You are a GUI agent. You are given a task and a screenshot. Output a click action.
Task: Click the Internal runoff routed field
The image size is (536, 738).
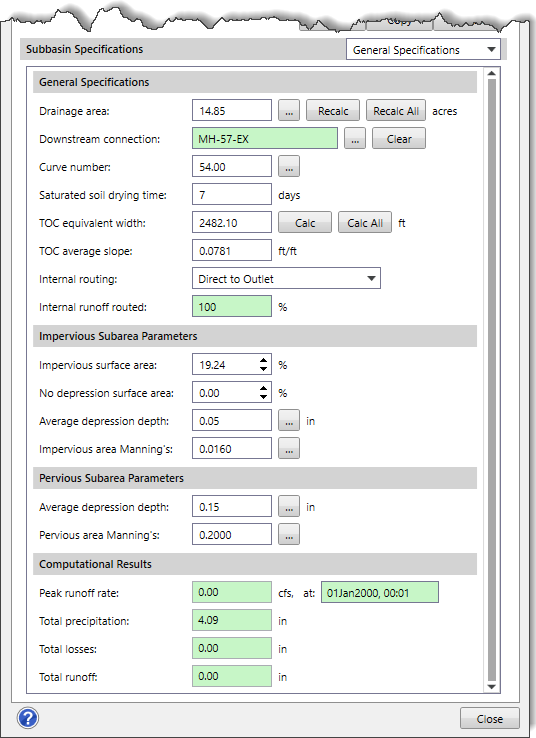point(232,306)
